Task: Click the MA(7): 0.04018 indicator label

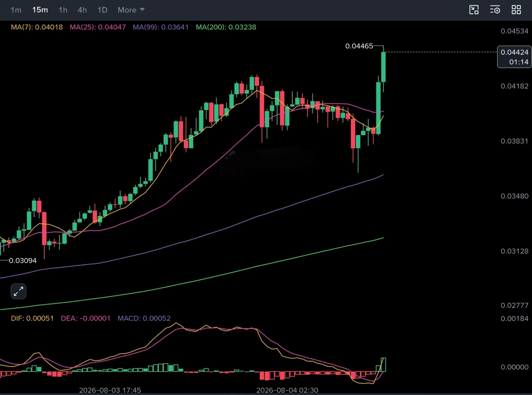Action: (37, 27)
